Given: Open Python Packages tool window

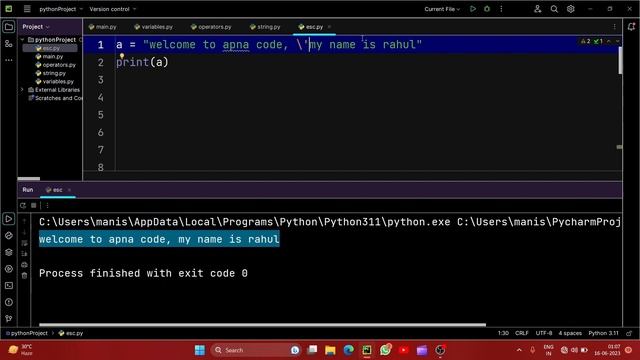Looking at the screenshot, I should point(9,252).
